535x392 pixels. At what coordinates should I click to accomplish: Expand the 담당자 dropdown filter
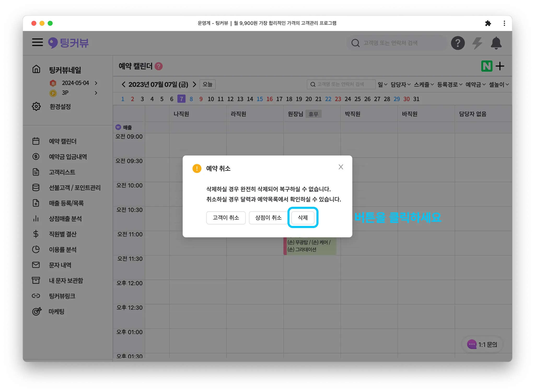coord(400,85)
